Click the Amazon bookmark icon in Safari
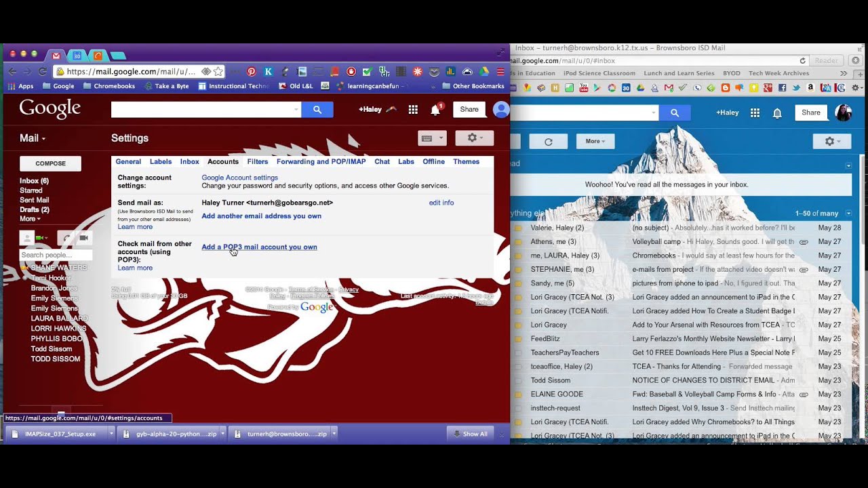This screenshot has height=488, width=868. pos(810,87)
